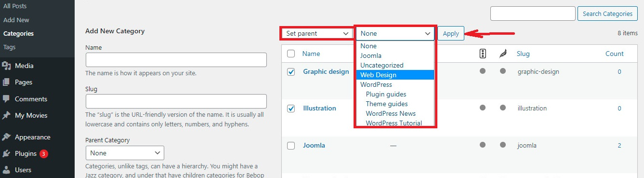Click the Appearance brush icon

pos(6,137)
